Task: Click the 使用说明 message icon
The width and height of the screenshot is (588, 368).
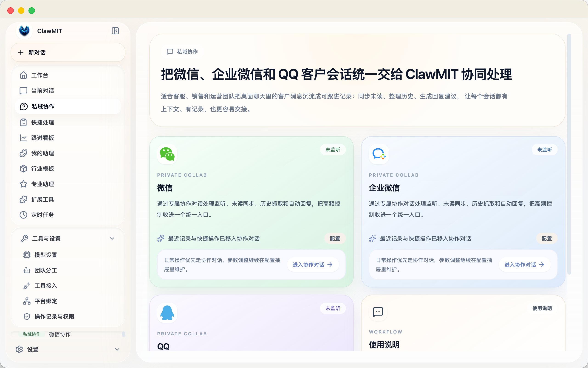Action: 378,312
